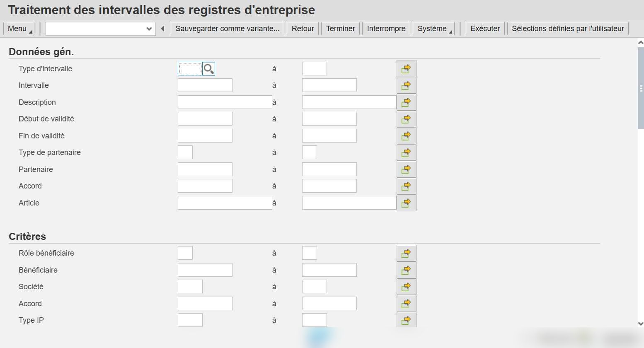Open multiple selection for Rôle bénéficiaire
The image size is (644, 348).
(x=406, y=253)
